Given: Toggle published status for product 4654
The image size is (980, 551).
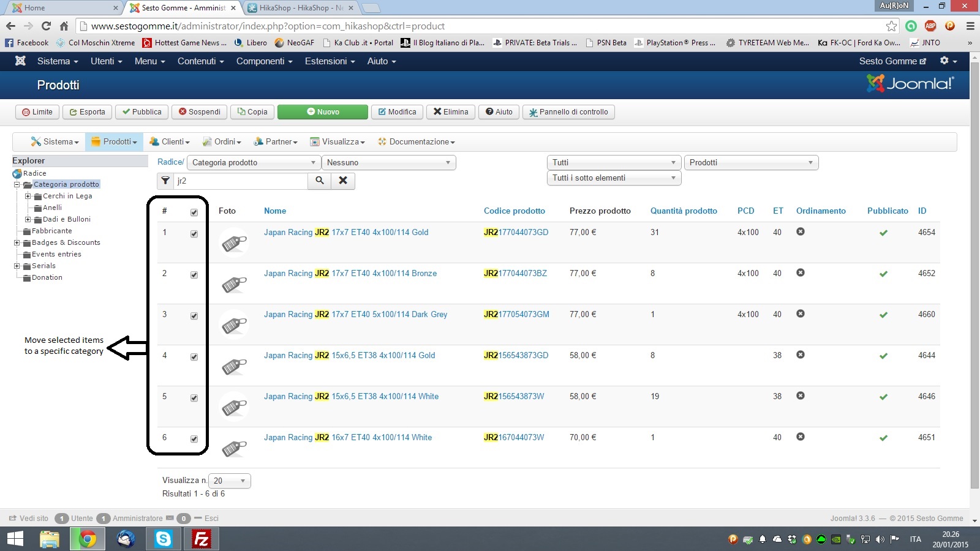Looking at the screenshot, I should [883, 233].
